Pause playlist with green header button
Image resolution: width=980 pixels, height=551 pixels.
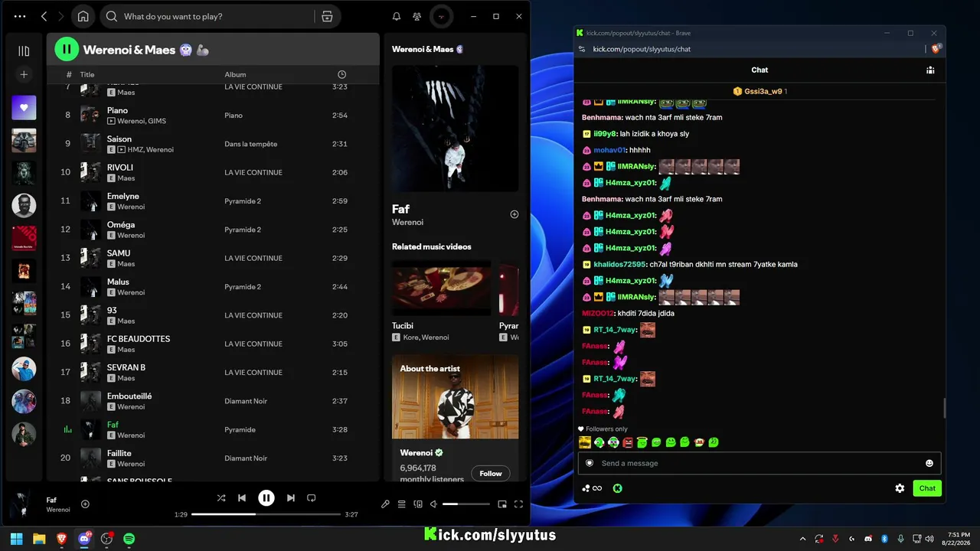coord(67,50)
